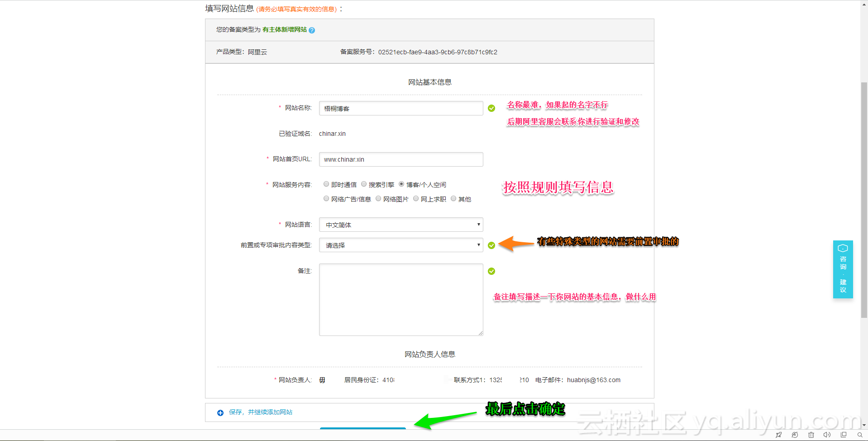
Task: Click the search magnifier icon at bottom right
Action: click(859, 435)
